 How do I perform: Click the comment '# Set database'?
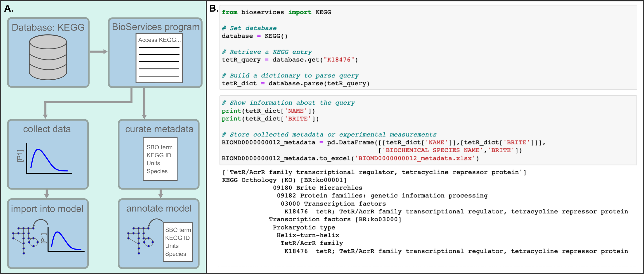click(x=249, y=28)
